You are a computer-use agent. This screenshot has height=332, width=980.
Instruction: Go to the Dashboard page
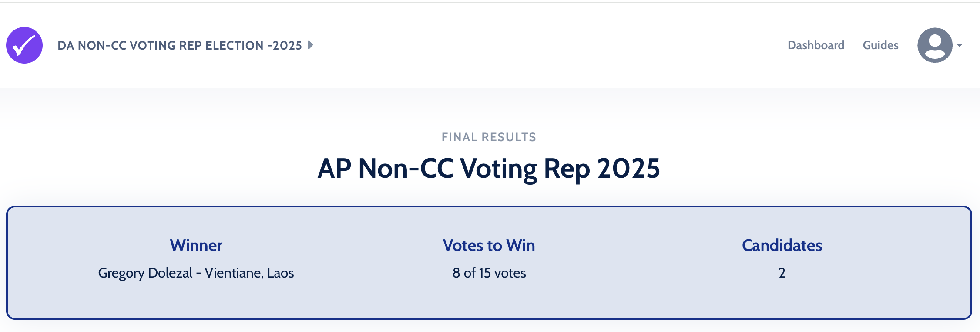tap(816, 45)
